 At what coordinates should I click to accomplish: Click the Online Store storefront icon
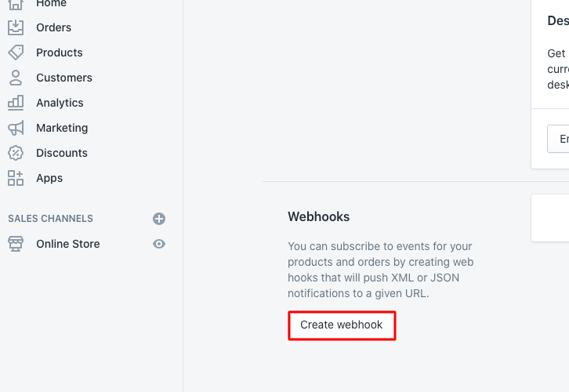point(16,244)
